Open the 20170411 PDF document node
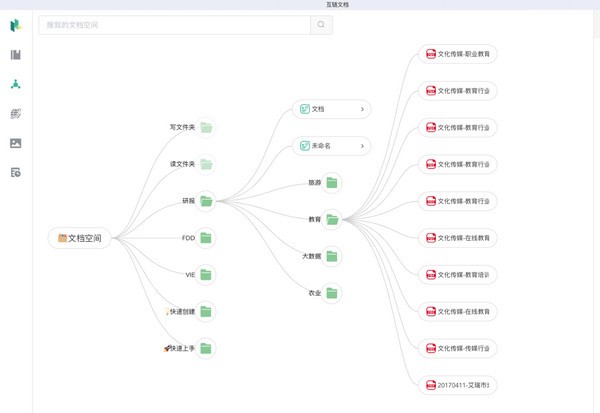Image resolution: width=600 pixels, height=413 pixels. 458,385
